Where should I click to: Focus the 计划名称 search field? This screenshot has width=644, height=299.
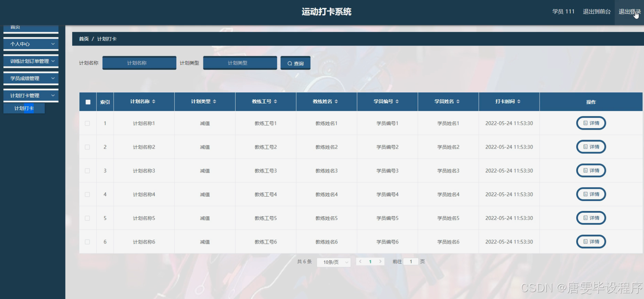tap(139, 63)
